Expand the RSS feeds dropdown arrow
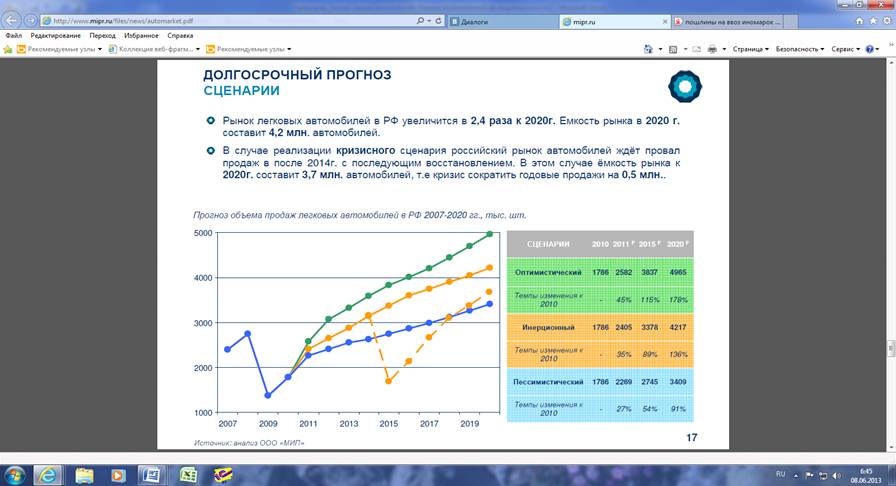The width and height of the screenshot is (896, 486). point(685,49)
